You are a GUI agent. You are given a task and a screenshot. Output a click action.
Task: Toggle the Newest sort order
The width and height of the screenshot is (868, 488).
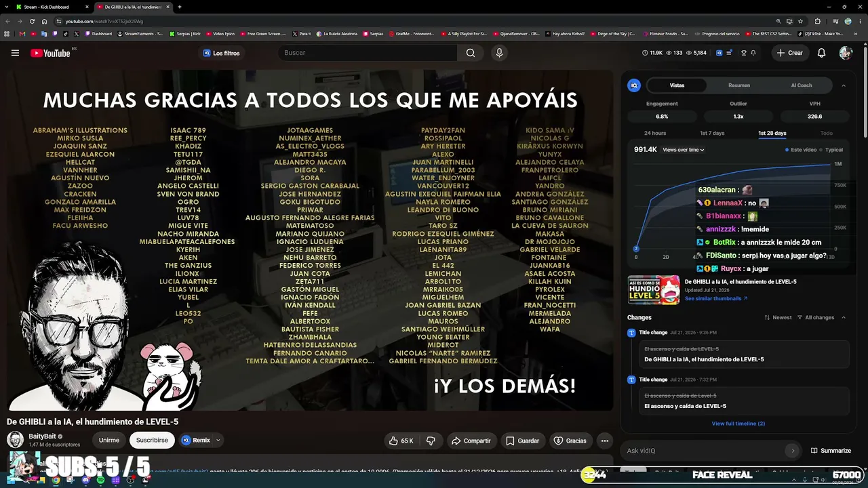[778, 317]
